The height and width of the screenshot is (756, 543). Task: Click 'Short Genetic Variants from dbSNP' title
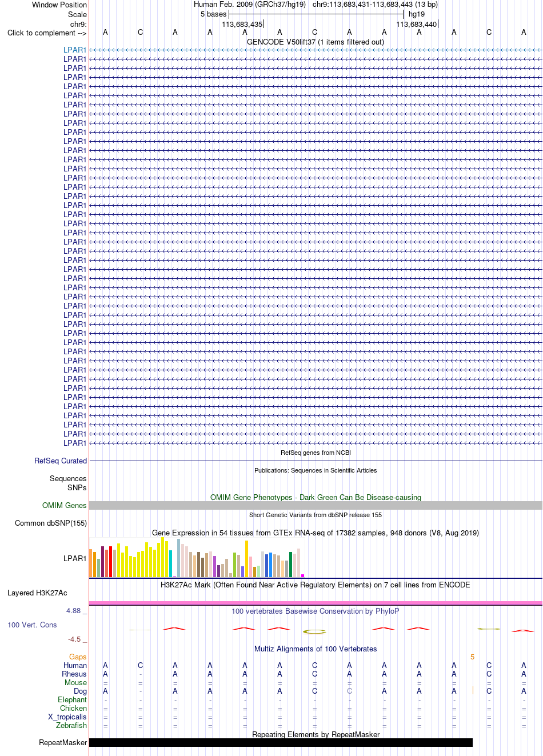click(x=316, y=515)
